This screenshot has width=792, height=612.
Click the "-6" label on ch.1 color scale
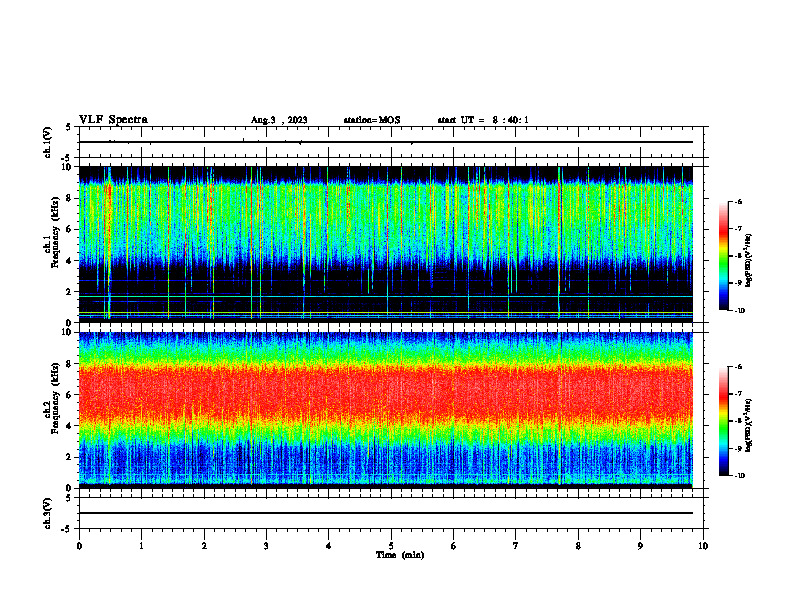click(738, 202)
